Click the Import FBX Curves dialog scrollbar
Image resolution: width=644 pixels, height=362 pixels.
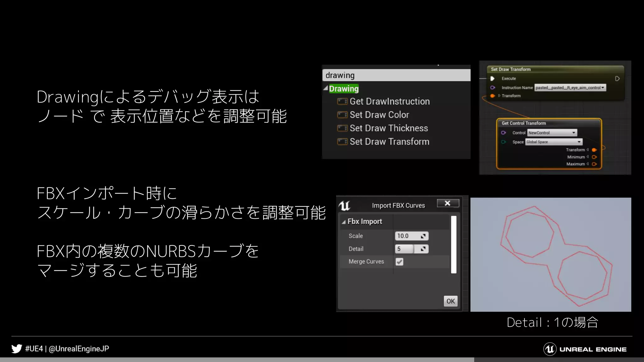click(x=453, y=244)
